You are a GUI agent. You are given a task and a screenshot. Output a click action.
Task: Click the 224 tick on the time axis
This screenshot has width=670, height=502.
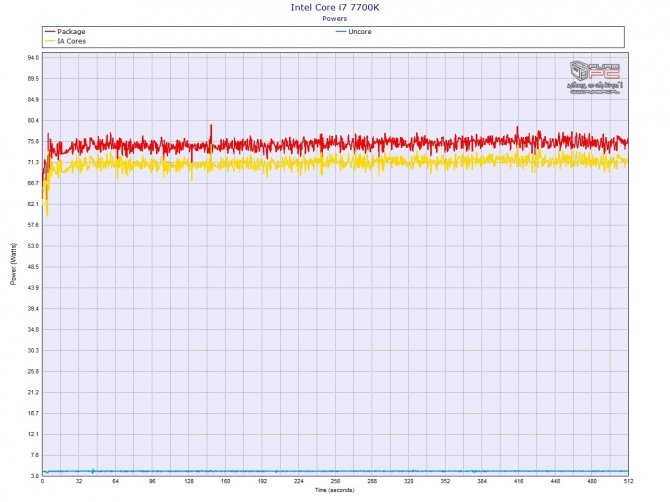tap(299, 481)
